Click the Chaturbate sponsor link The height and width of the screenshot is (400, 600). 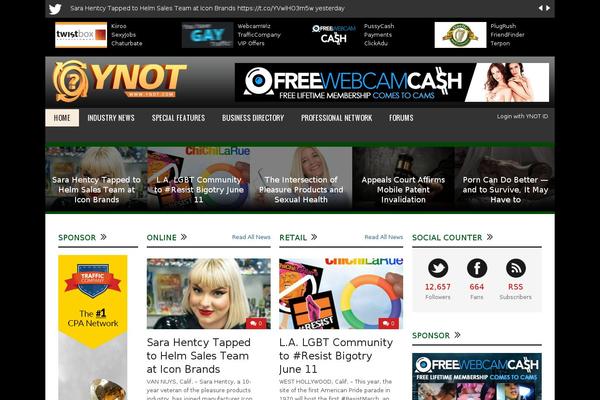127,43
